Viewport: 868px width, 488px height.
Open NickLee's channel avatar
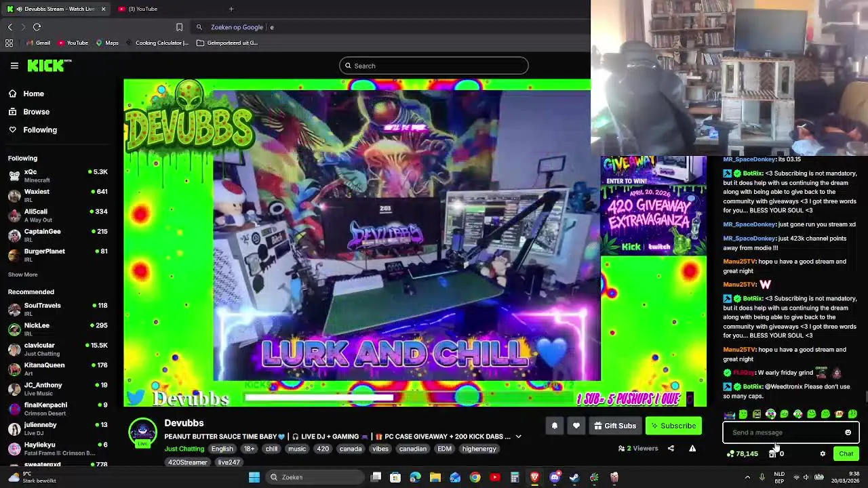pos(14,329)
